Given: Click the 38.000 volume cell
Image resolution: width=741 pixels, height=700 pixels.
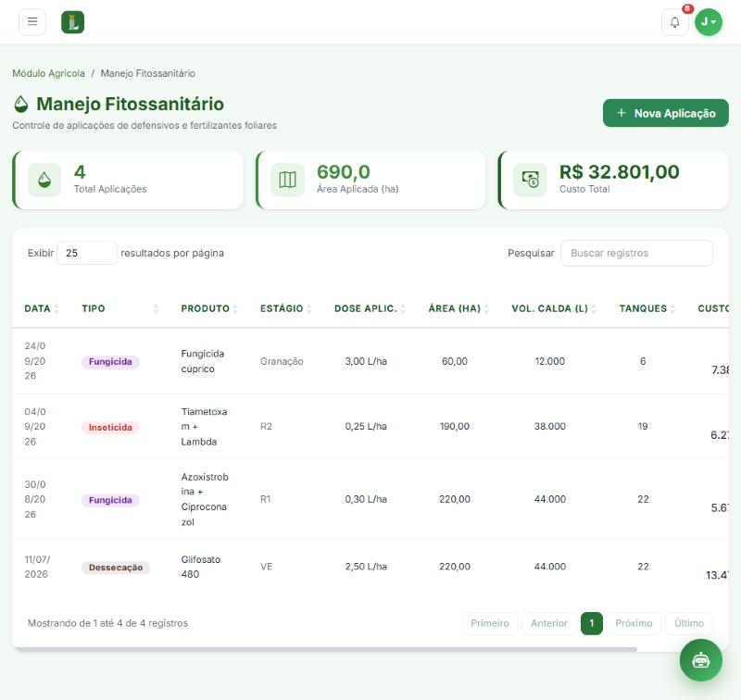Looking at the screenshot, I should pyautogui.click(x=549, y=426).
